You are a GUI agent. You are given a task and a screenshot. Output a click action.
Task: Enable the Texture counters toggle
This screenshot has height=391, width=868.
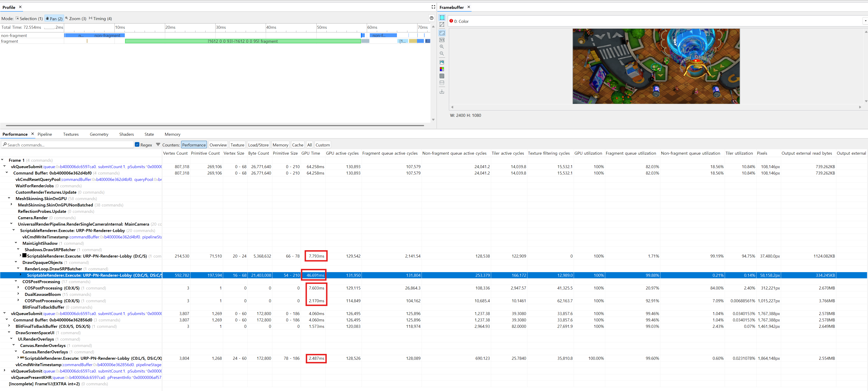[x=237, y=145]
